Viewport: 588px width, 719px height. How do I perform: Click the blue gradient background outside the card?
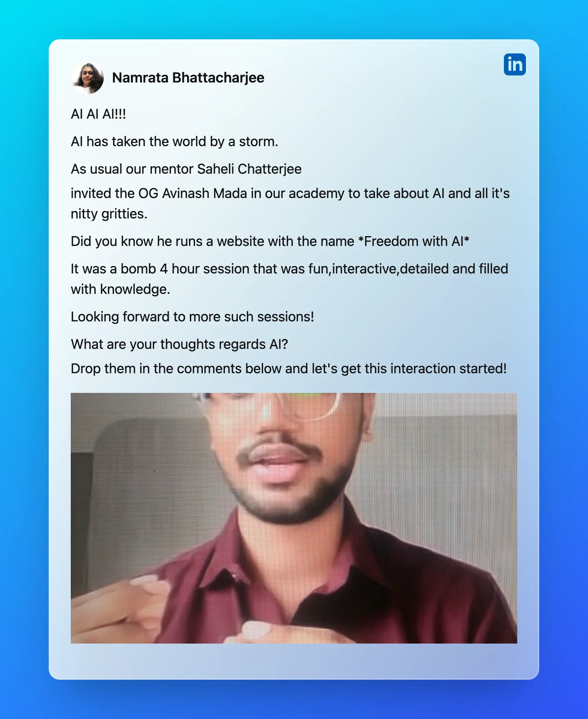click(x=24, y=354)
